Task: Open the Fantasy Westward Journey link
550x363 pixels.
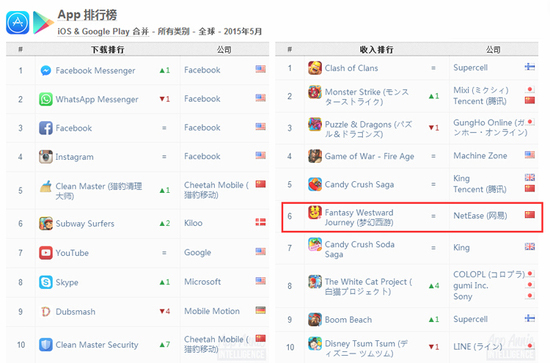Action: [359, 217]
